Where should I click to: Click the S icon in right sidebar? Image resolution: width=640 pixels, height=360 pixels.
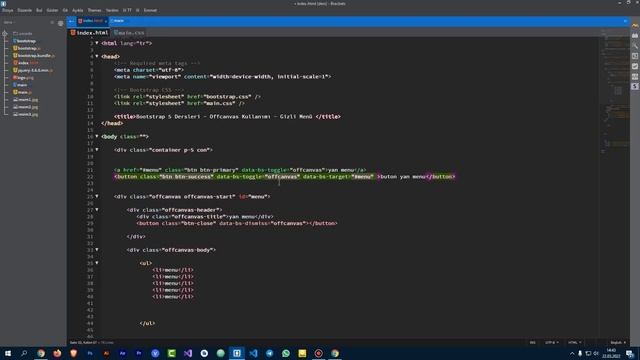pyautogui.click(x=635, y=87)
